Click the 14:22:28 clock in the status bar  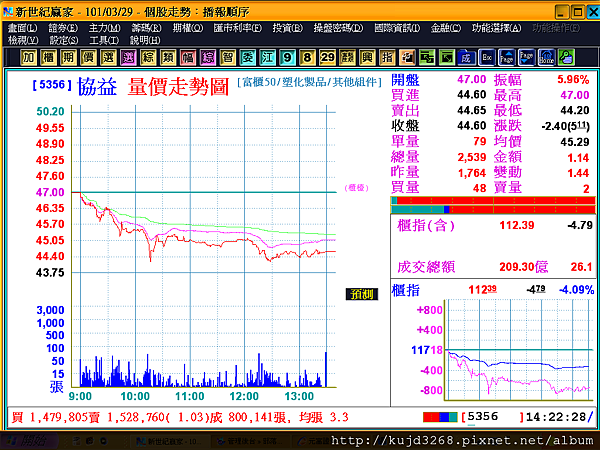click(x=556, y=417)
